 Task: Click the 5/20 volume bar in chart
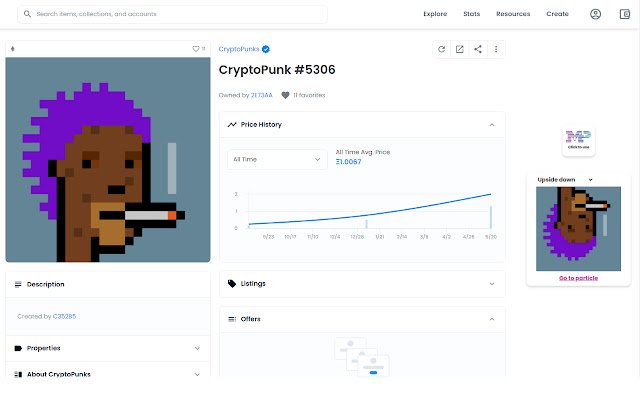491,217
